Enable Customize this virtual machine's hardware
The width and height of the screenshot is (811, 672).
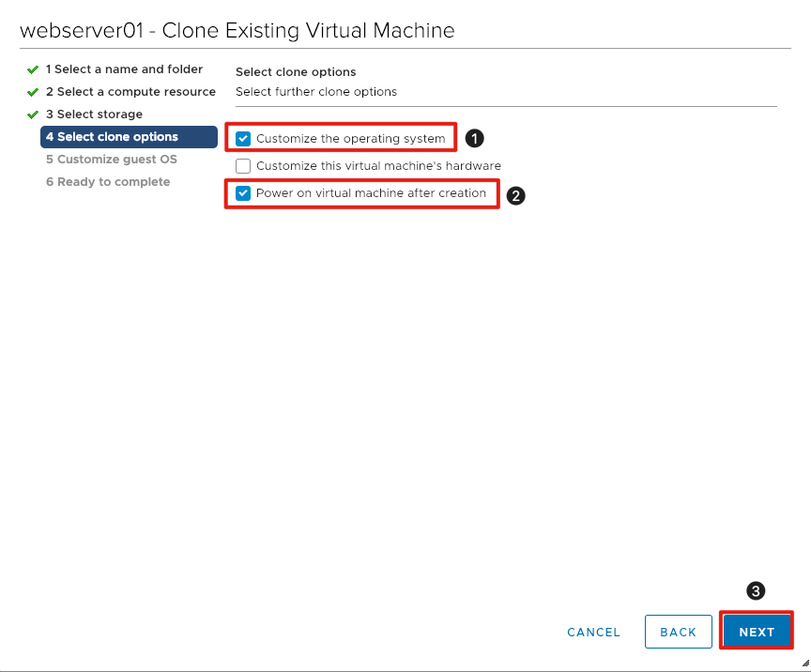[243, 165]
